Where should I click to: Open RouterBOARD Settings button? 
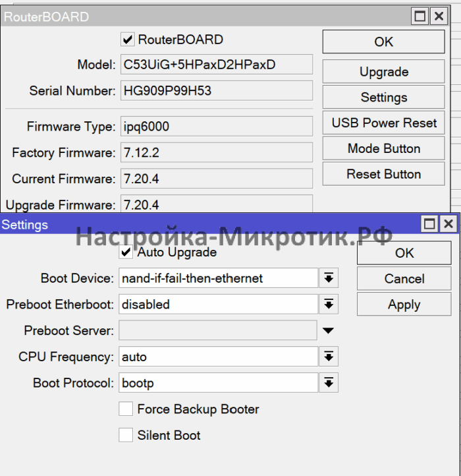(x=383, y=98)
